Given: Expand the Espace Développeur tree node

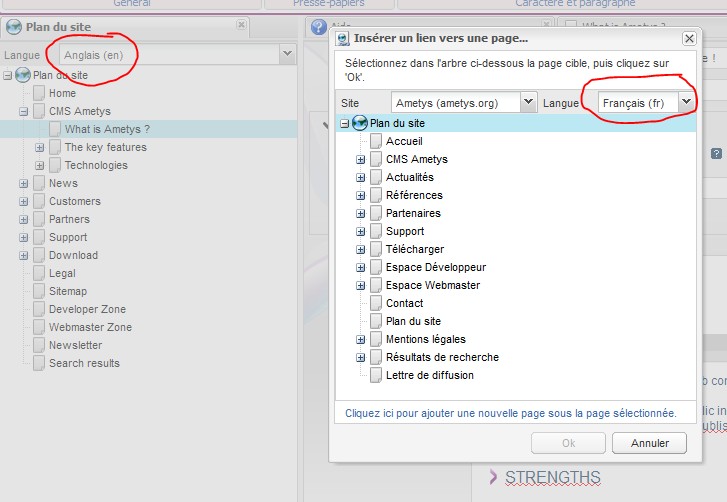Looking at the screenshot, I should [361, 267].
